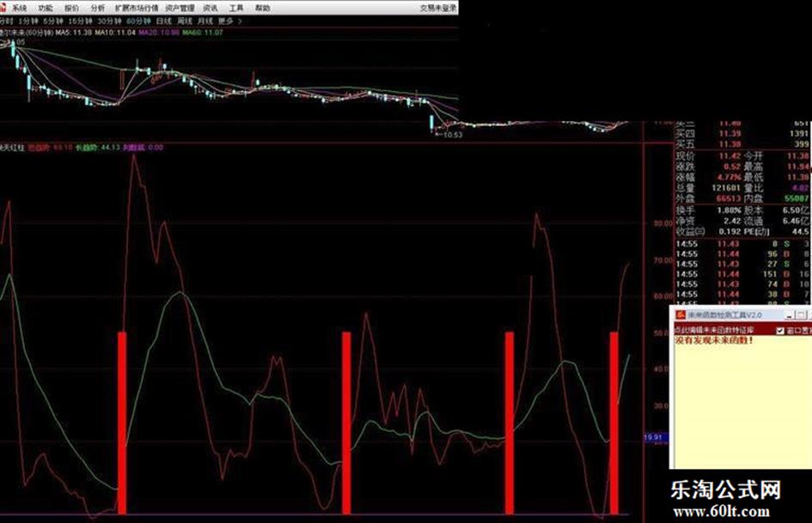Image resolution: width=812 pixels, height=523 pixels.
Task: Click the blue 19.91 axis value marker
Action: [x=655, y=438]
